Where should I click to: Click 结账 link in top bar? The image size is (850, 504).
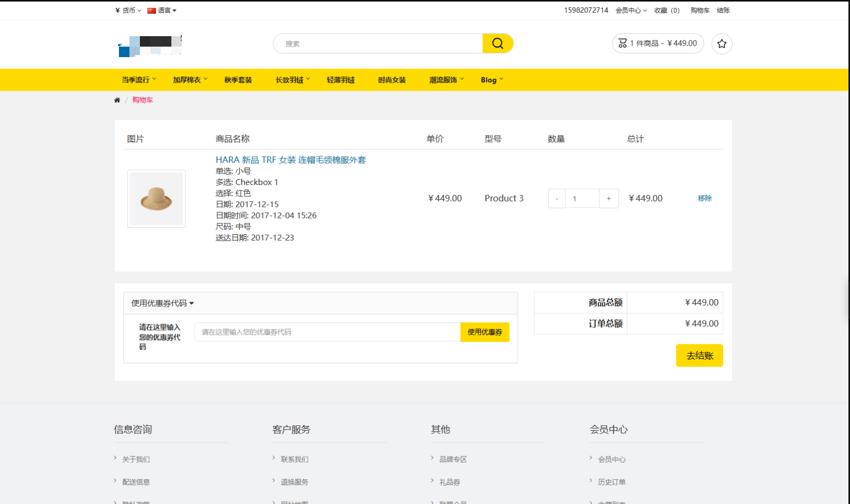[723, 10]
